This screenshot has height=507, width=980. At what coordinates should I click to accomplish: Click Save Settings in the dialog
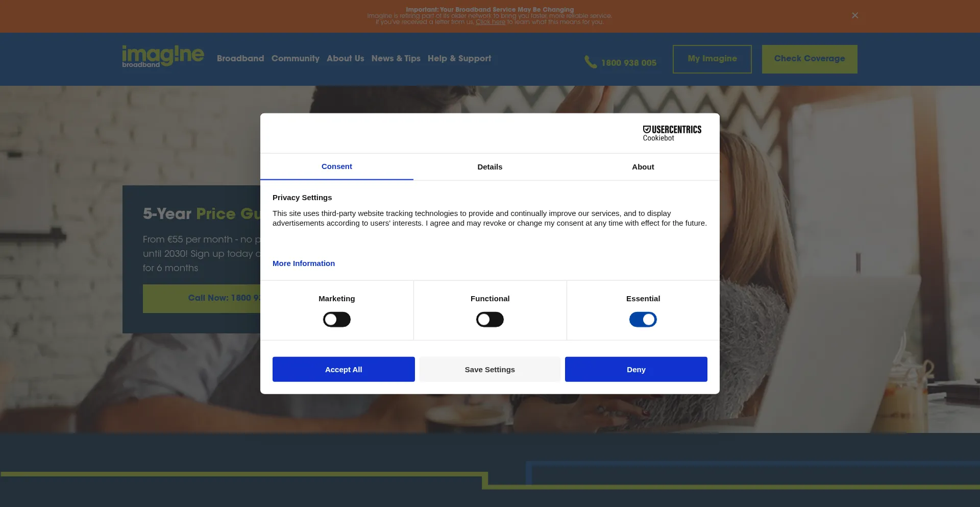489,369
